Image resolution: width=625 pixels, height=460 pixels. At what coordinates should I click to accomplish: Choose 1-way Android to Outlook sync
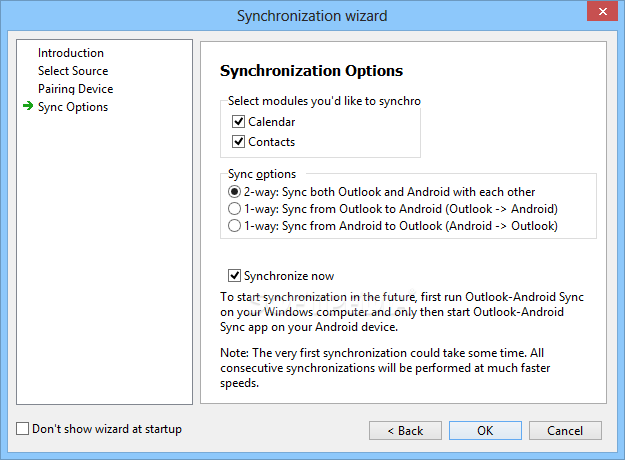click(x=234, y=226)
